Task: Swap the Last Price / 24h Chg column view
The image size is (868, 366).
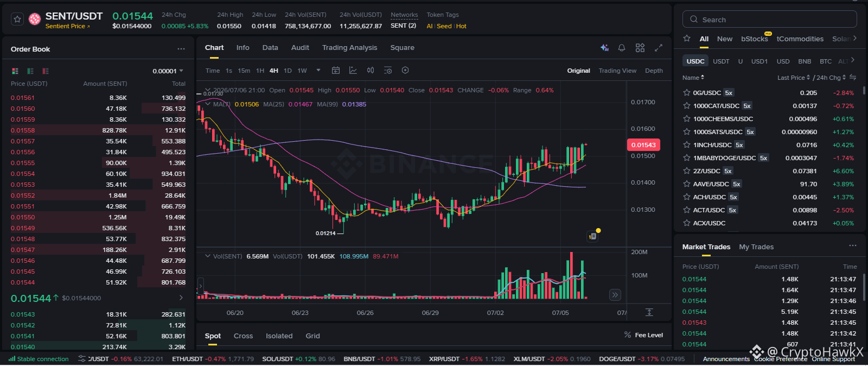Action: [x=853, y=77]
